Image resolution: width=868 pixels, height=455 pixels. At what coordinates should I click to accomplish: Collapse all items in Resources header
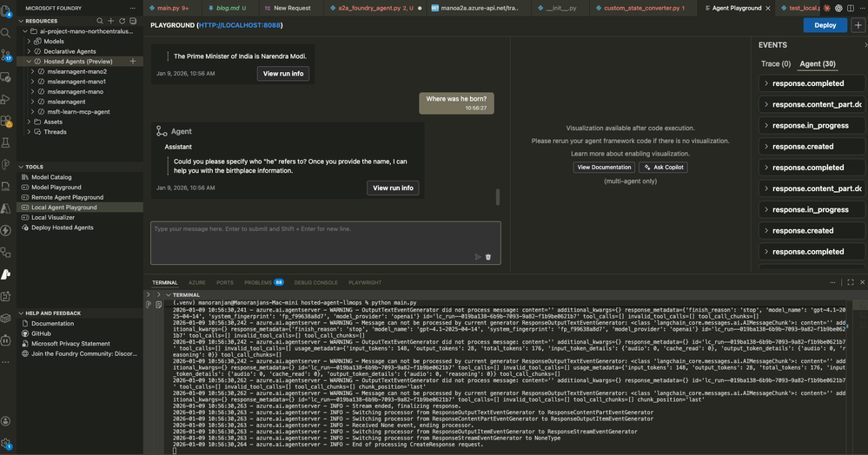click(133, 21)
